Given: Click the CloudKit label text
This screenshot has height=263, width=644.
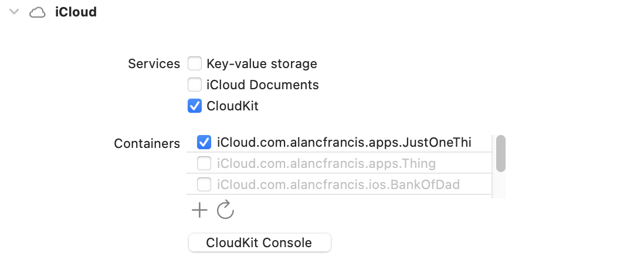Looking at the screenshot, I should click(232, 106).
